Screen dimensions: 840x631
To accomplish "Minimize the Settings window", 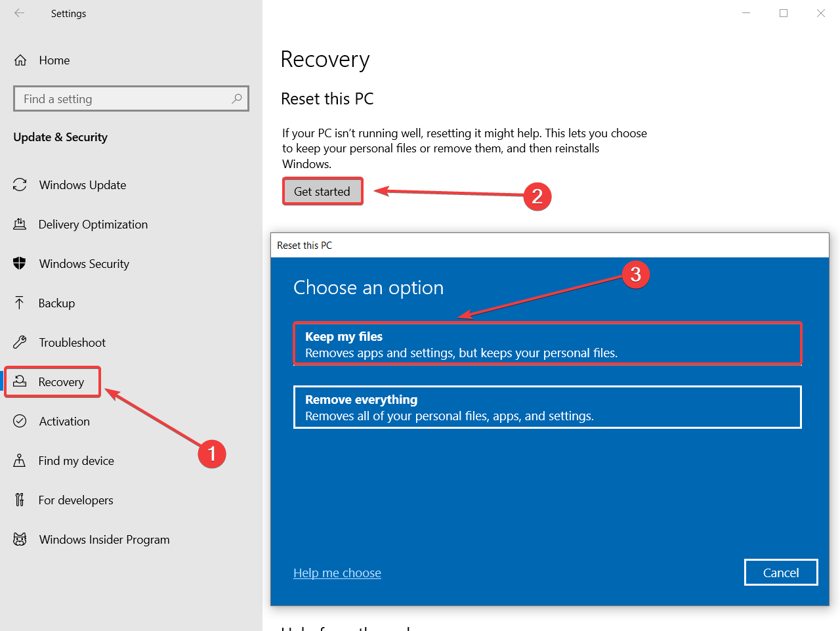I will [746, 13].
